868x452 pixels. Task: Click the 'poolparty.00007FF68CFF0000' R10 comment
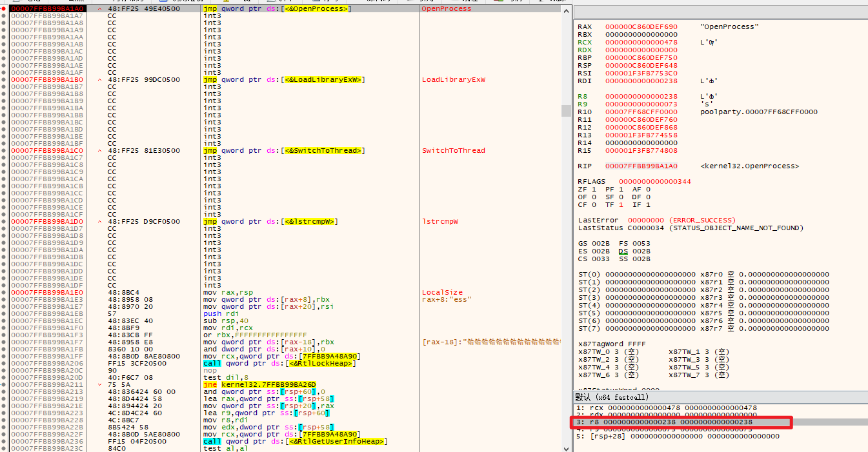[x=758, y=112]
